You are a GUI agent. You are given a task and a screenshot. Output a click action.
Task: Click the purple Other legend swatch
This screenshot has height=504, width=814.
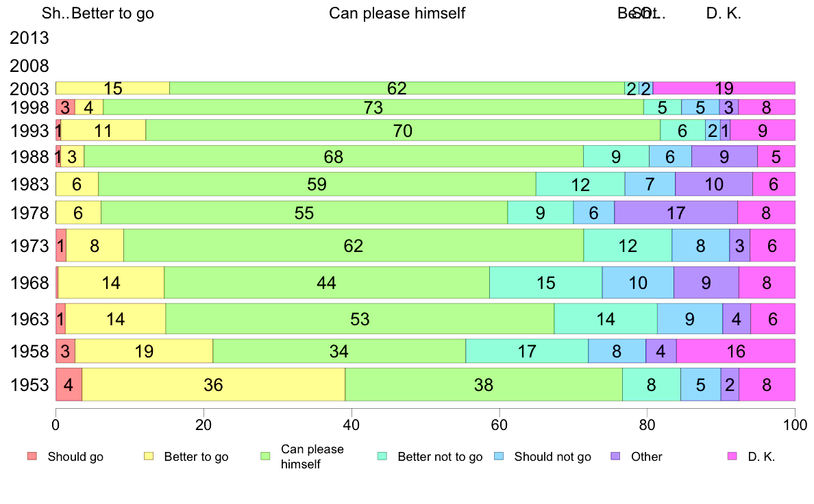tap(615, 456)
